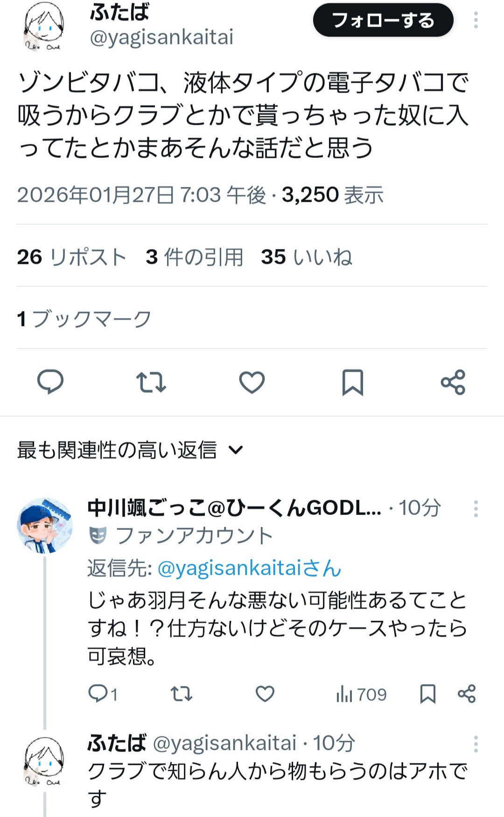Tap the reply bubble icon on main post

[x=50, y=382]
